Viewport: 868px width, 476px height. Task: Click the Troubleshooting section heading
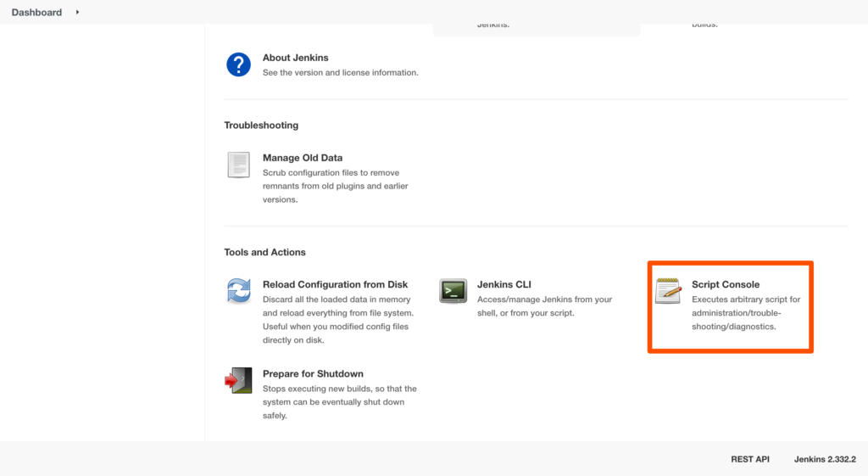(x=261, y=126)
